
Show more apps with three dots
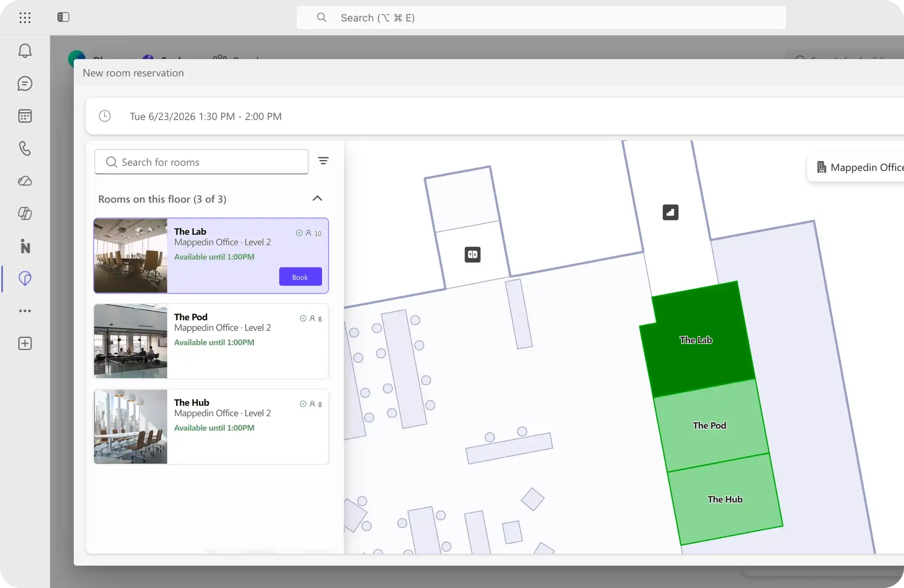[x=25, y=311]
